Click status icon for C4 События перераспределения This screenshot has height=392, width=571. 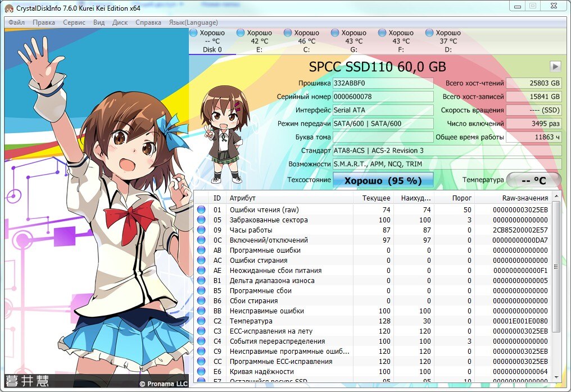click(201, 341)
